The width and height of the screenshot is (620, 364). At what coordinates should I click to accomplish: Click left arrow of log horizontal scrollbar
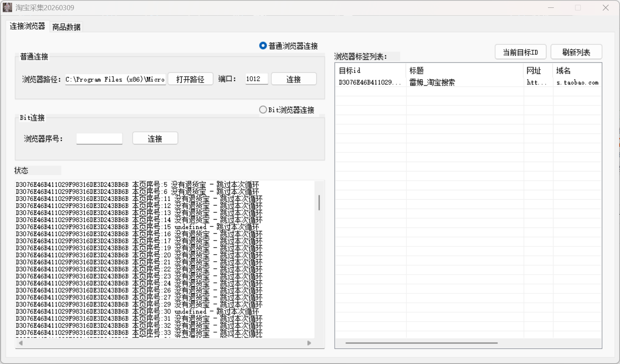pyautogui.click(x=21, y=343)
